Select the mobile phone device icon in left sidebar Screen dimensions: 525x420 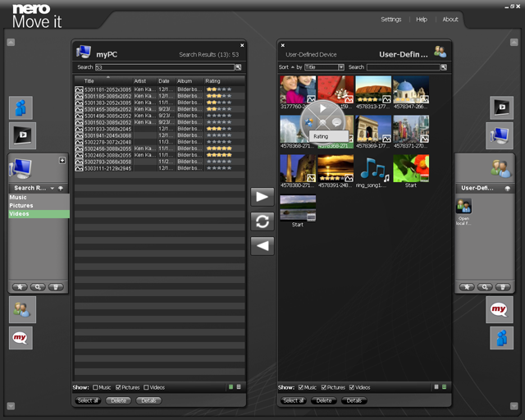[x=21, y=107]
